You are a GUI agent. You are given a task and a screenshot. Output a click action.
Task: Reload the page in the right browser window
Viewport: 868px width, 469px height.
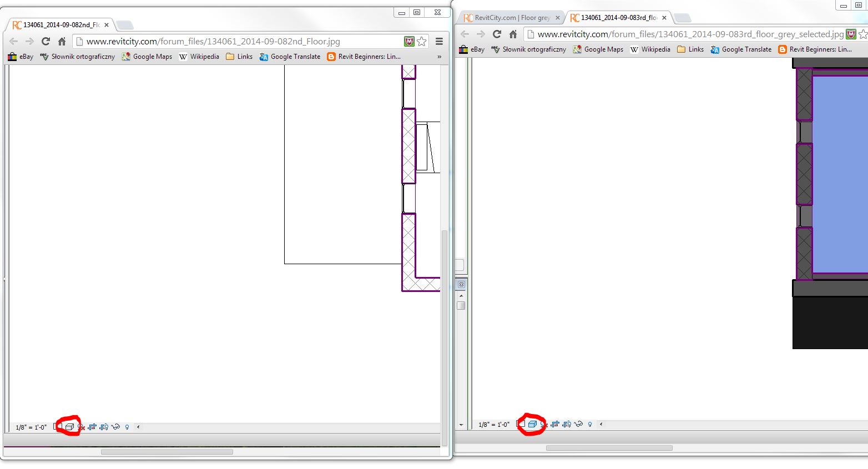pos(497,34)
